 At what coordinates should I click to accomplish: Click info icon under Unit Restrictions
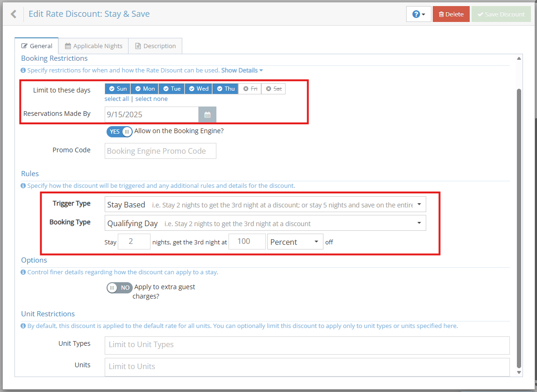pos(23,326)
